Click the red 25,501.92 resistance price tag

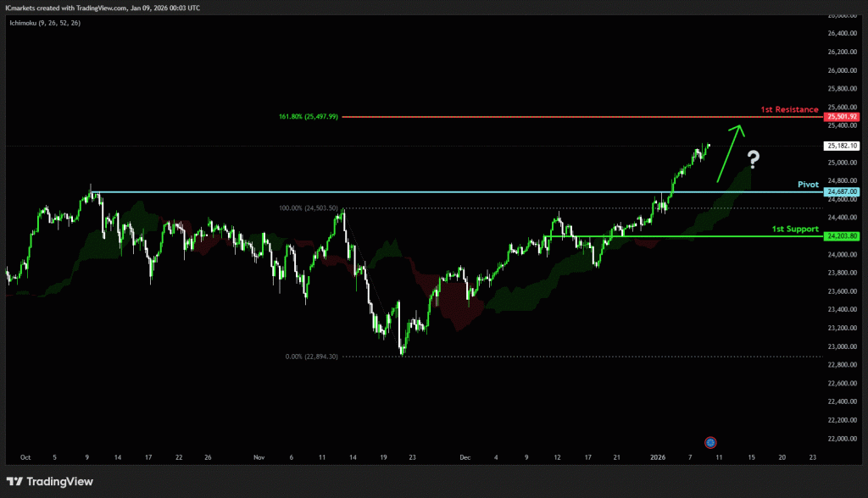coord(843,116)
